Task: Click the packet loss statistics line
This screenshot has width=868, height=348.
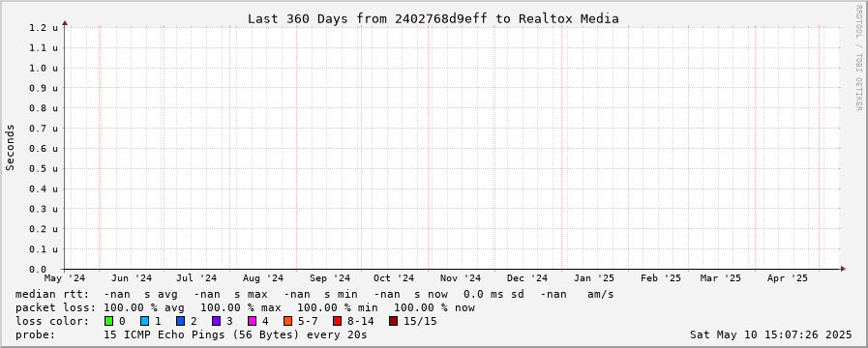Action: [245, 307]
